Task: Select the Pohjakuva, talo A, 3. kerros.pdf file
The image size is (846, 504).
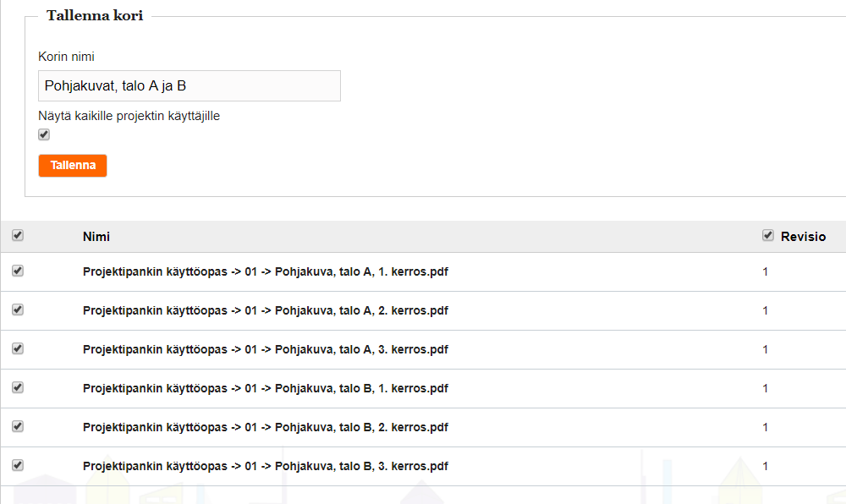Action: [x=265, y=350]
